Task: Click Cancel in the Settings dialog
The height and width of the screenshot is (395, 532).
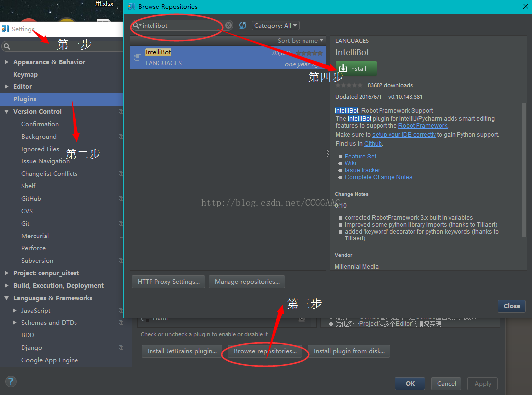Action: point(446,384)
